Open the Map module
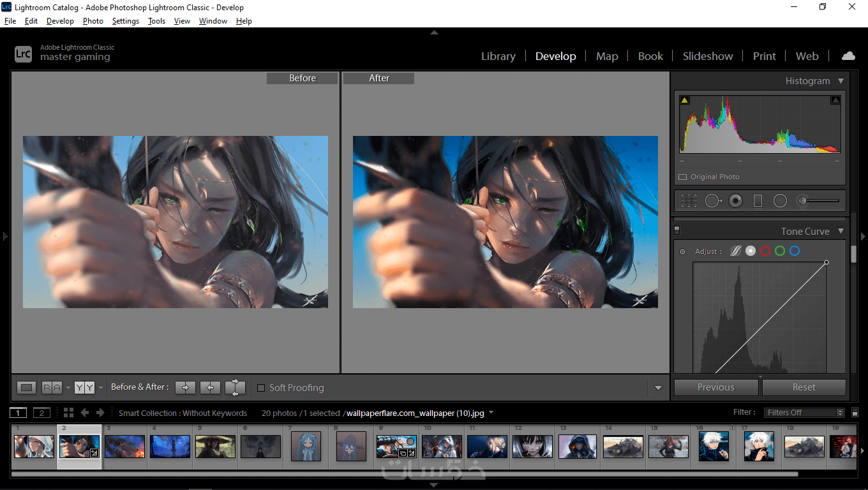 click(x=607, y=56)
